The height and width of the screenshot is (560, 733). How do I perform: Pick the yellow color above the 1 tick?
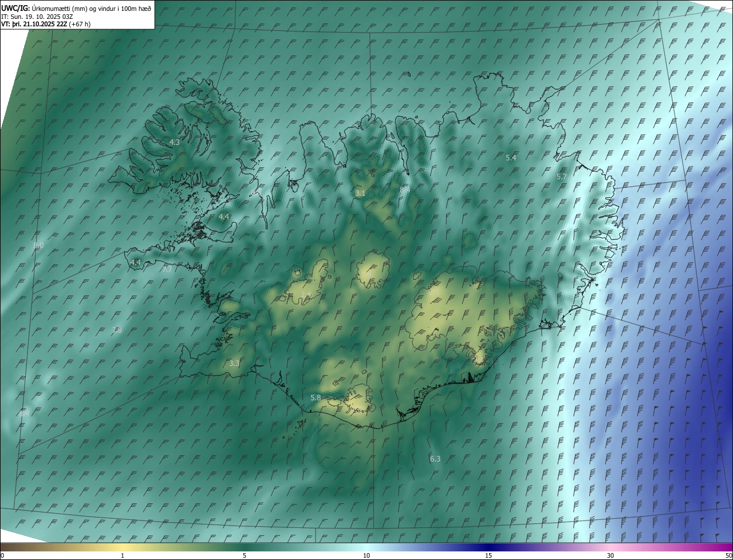tap(123, 547)
